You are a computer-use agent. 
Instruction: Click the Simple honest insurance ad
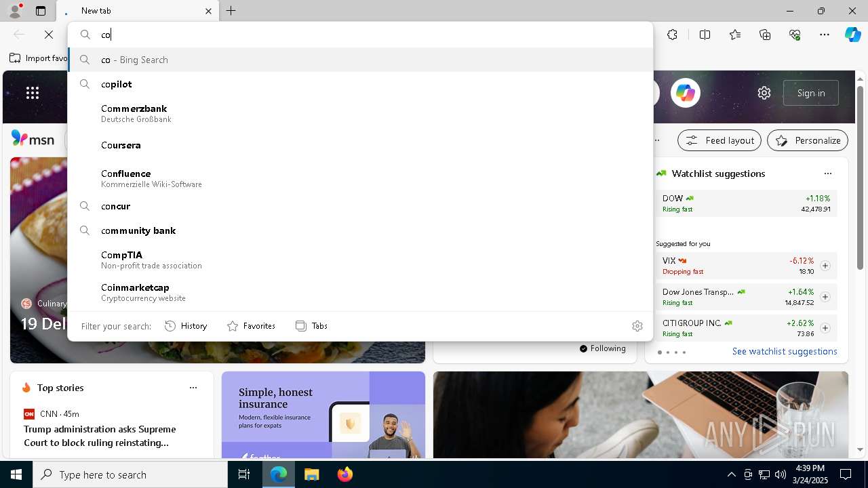323,415
